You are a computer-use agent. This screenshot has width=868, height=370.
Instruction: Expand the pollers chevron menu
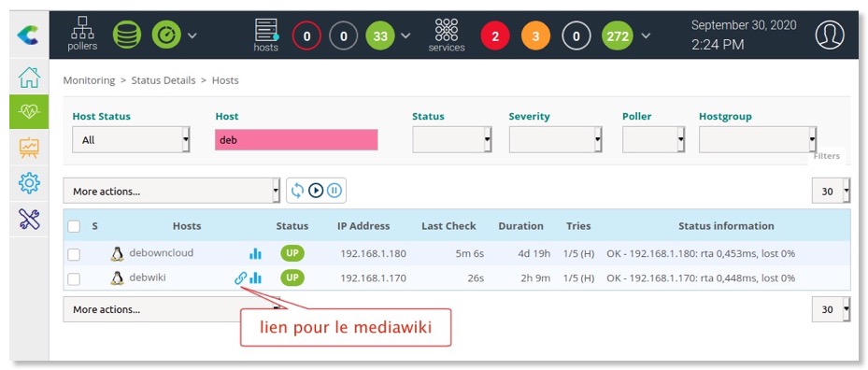coord(192,36)
